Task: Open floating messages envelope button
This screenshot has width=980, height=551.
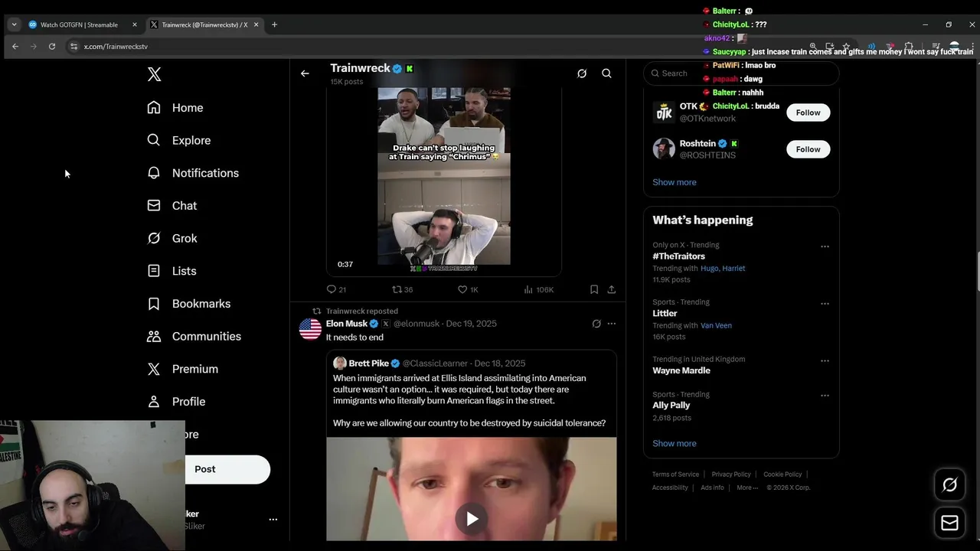Action: point(949,523)
